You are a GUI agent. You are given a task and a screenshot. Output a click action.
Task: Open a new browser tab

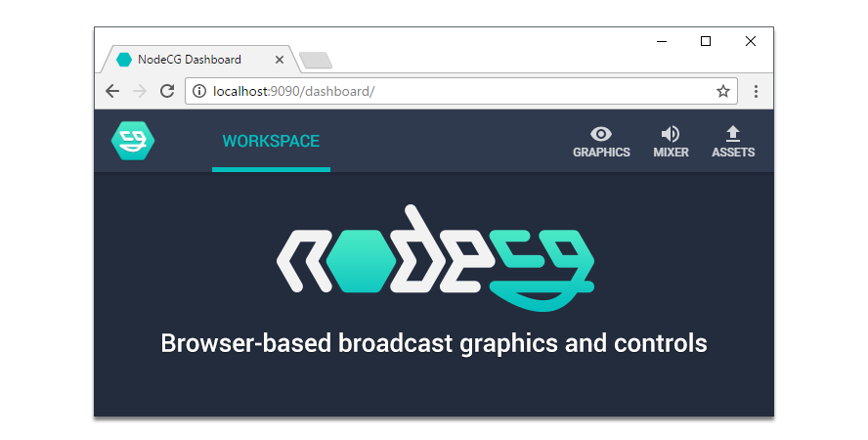(x=316, y=60)
